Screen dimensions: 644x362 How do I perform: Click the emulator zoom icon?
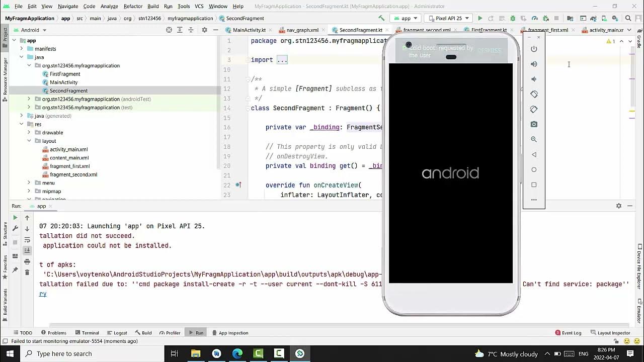tap(534, 139)
